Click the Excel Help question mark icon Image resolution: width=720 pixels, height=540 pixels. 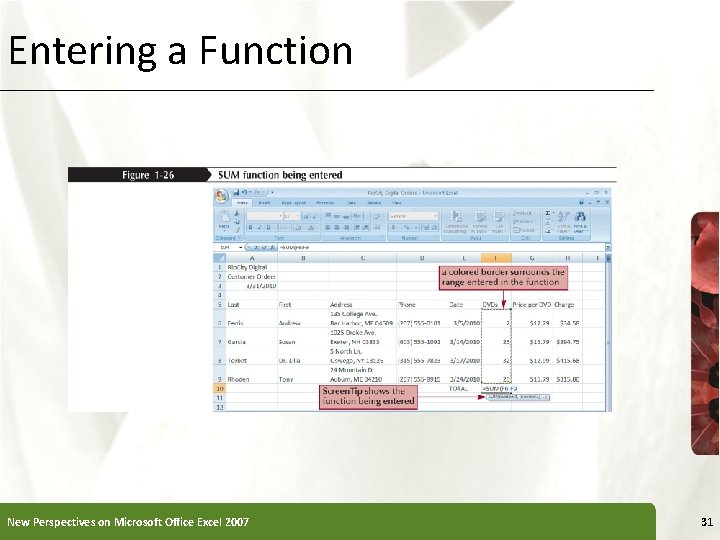tap(581, 202)
